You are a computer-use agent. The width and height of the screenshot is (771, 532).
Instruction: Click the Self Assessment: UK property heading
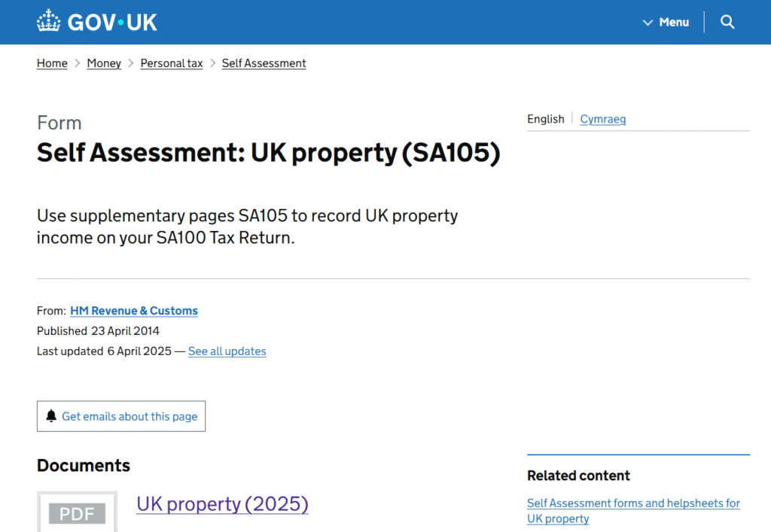268,153
